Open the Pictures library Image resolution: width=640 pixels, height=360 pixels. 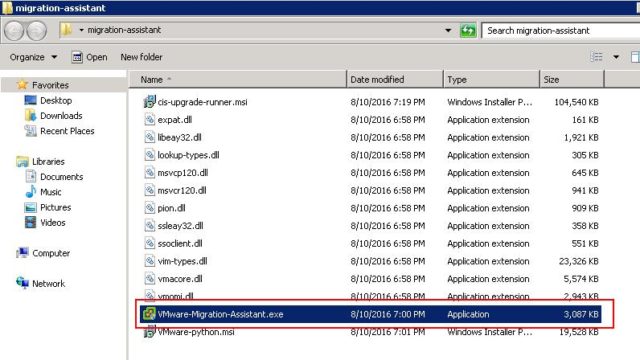click(56, 207)
